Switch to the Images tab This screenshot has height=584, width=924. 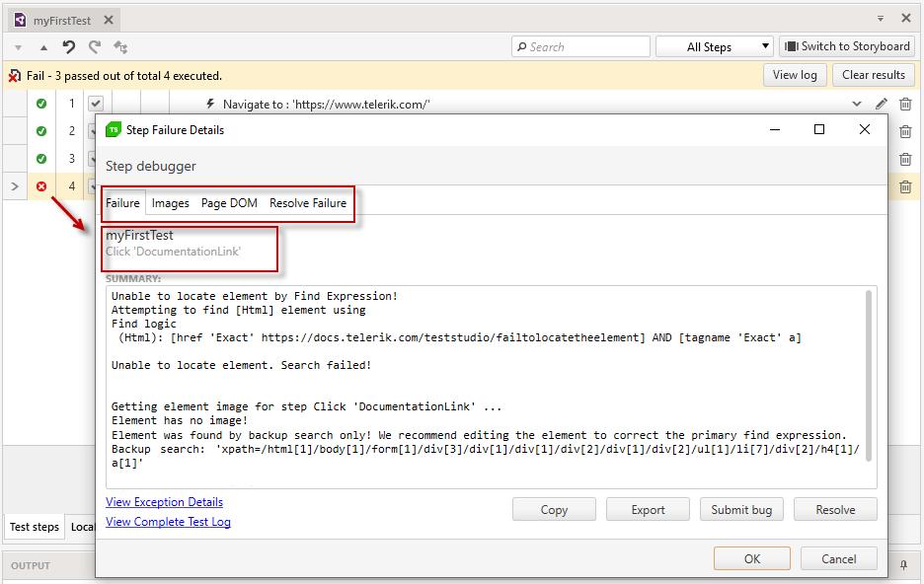[170, 203]
